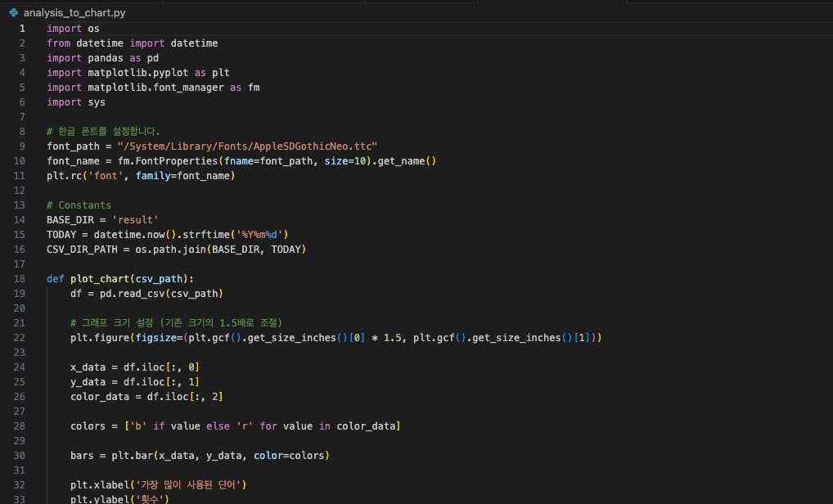The image size is (833, 504).
Task: Click line number 1 in gutter
Action: (x=22, y=28)
